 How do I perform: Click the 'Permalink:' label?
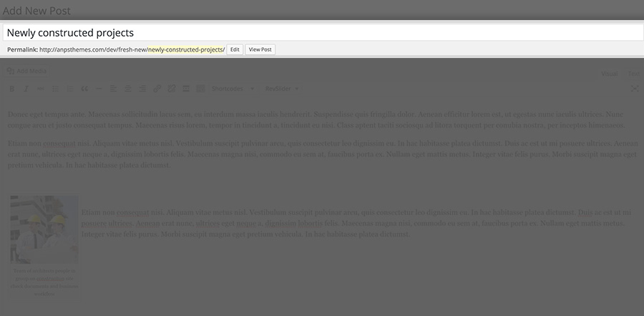23,49
